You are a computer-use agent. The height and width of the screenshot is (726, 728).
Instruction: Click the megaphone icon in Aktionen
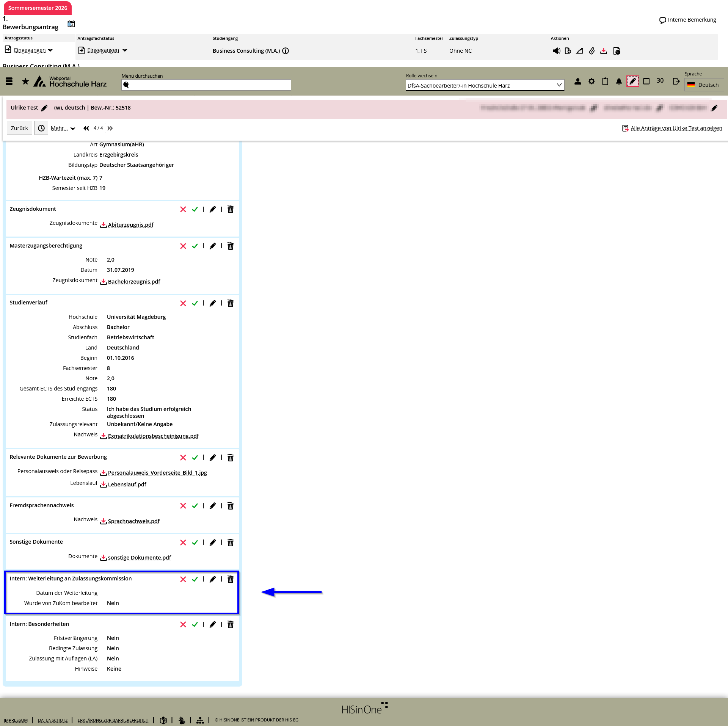pyautogui.click(x=556, y=51)
